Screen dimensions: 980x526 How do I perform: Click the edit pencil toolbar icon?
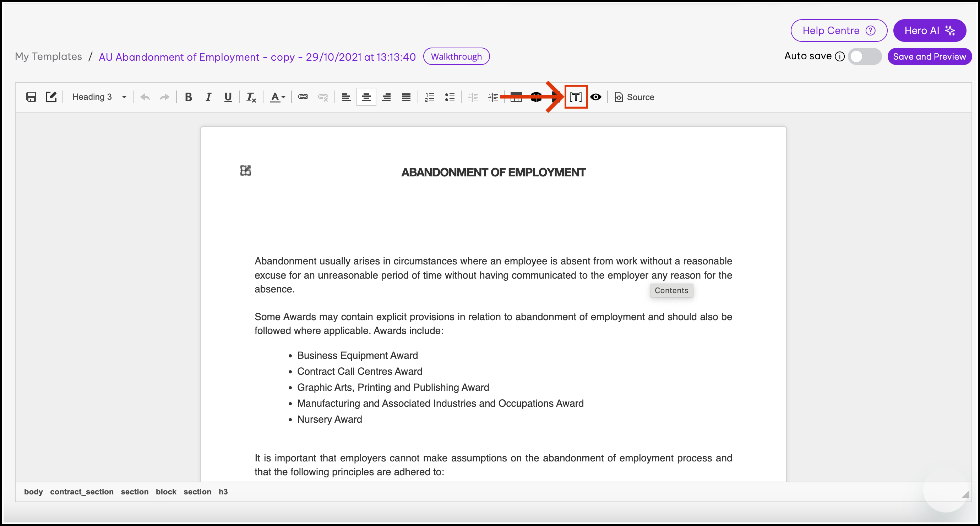[x=51, y=97]
